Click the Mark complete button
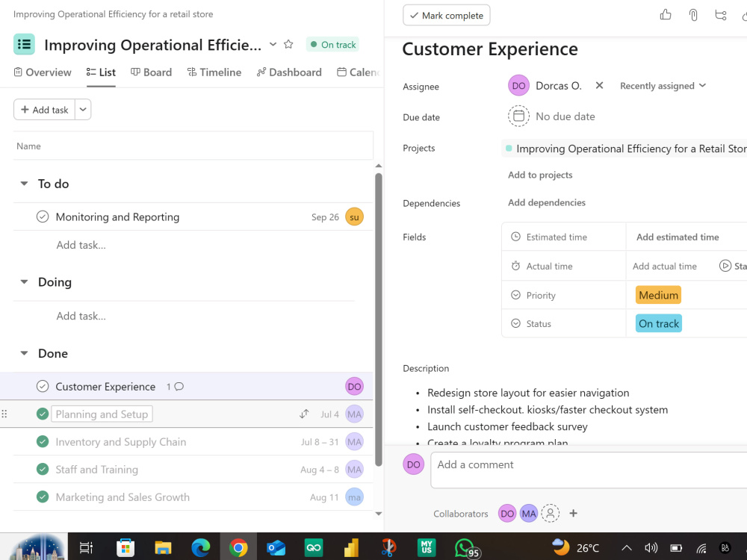747x560 pixels. coord(447,15)
